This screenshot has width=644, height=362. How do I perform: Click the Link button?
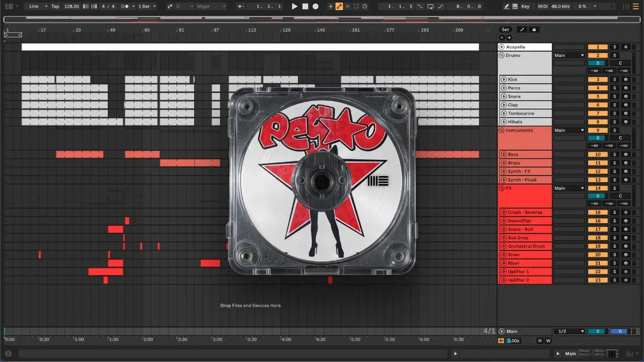click(36, 6)
